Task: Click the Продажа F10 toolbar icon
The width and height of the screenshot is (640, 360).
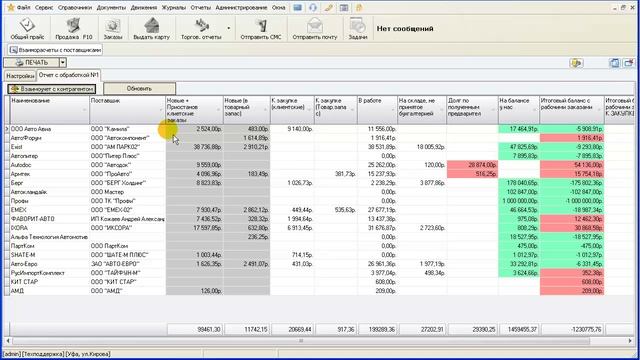Action: 73,29
